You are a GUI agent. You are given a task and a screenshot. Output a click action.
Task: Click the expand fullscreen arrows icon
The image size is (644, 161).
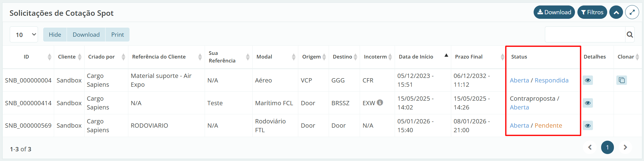pyautogui.click(x=632, y=12)
